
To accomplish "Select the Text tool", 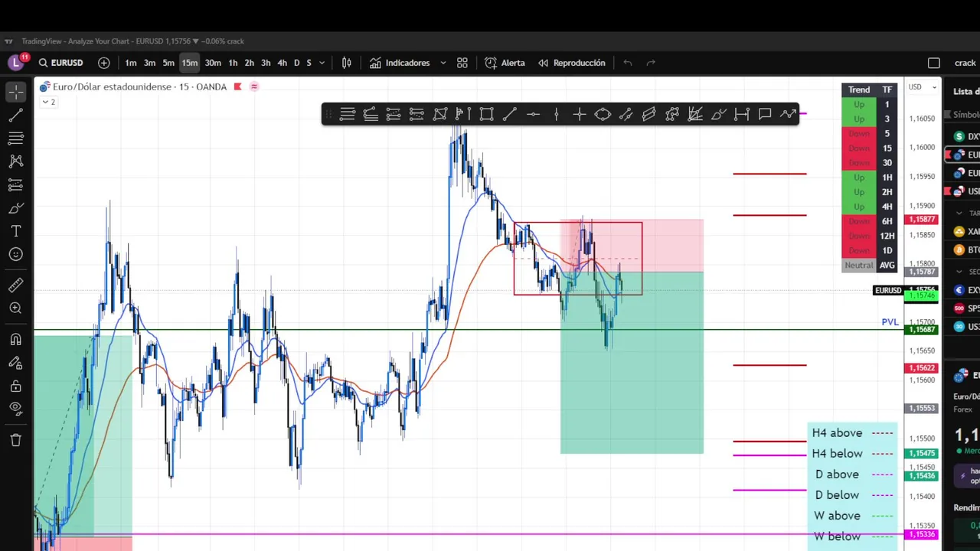I will (x=15, y=231).
